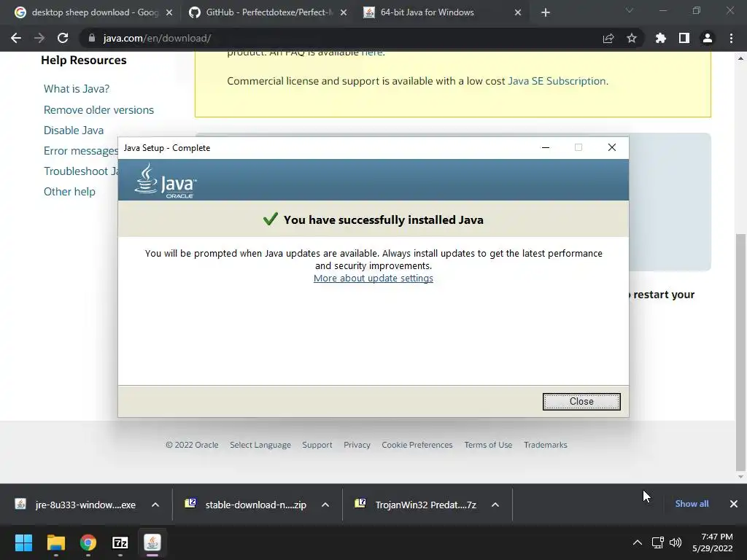Open Chrome profile avatar icon
The height and width of the screenshot is (560, 747).
point(708,38)
